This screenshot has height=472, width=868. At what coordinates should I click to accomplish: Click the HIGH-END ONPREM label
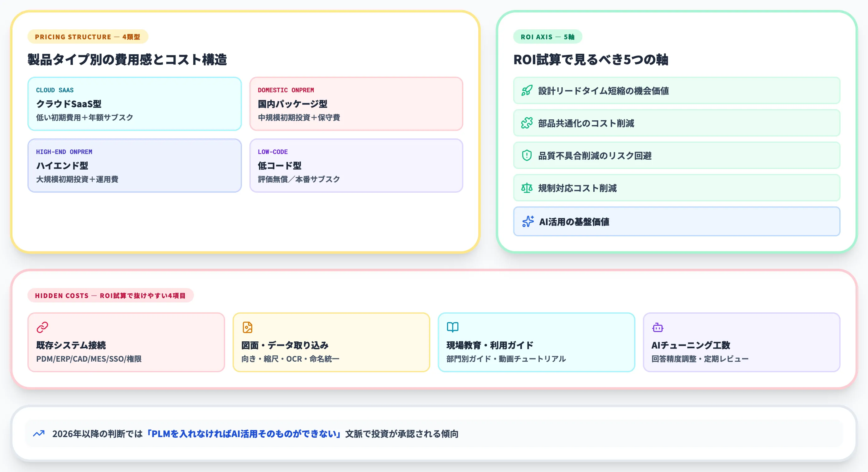tap(64, 152)
